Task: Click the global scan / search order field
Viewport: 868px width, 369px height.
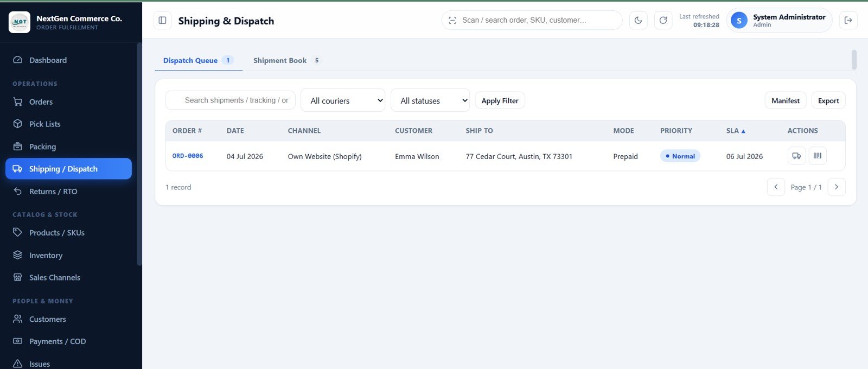Action: [532, 20]
